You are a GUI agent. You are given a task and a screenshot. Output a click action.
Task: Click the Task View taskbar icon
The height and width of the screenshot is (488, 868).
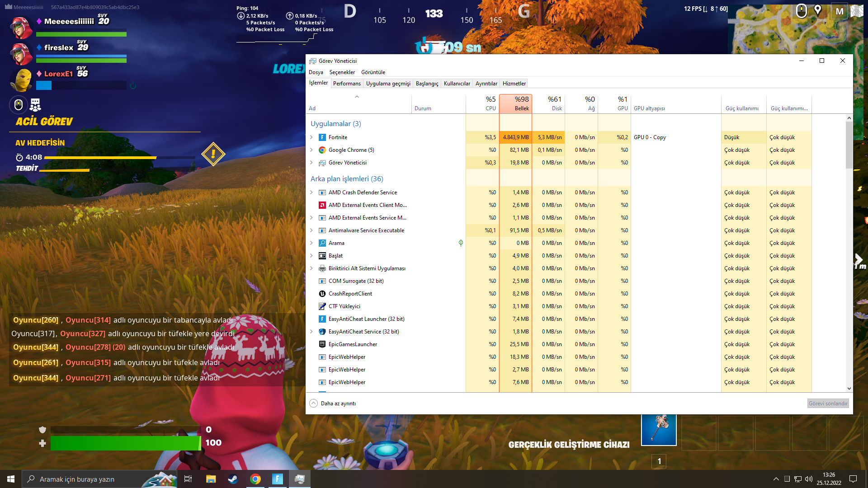pos(188,479)
